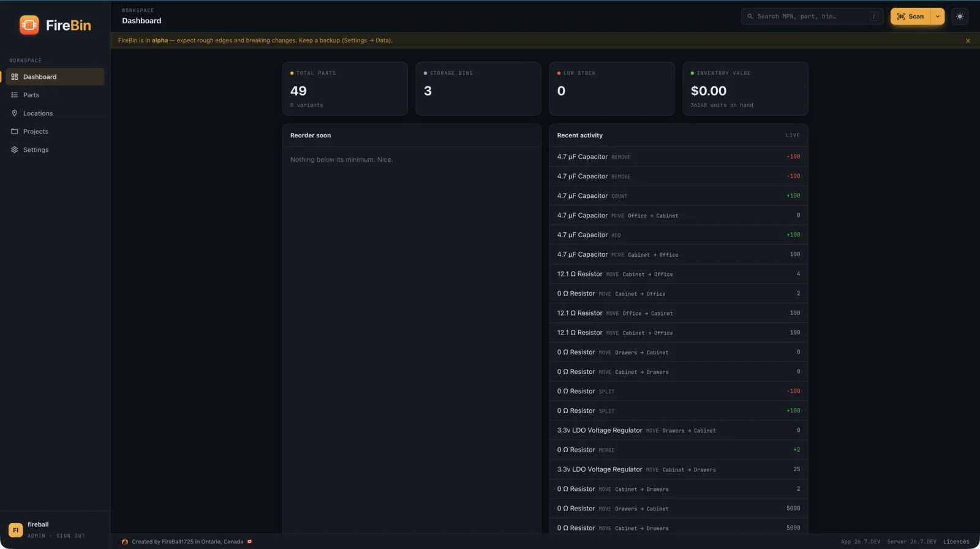Click the App 26.7.DEV version text
Image resolution: width=980 pixels, height=549 pixels.
pyautogui.click(x=861, y=542)
